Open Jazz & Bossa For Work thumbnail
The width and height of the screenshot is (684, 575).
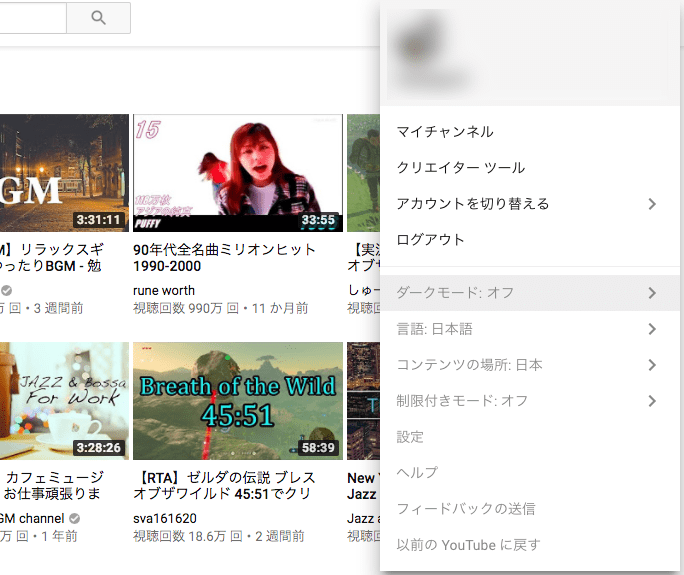pyautogui.click(x=64, y=401)
